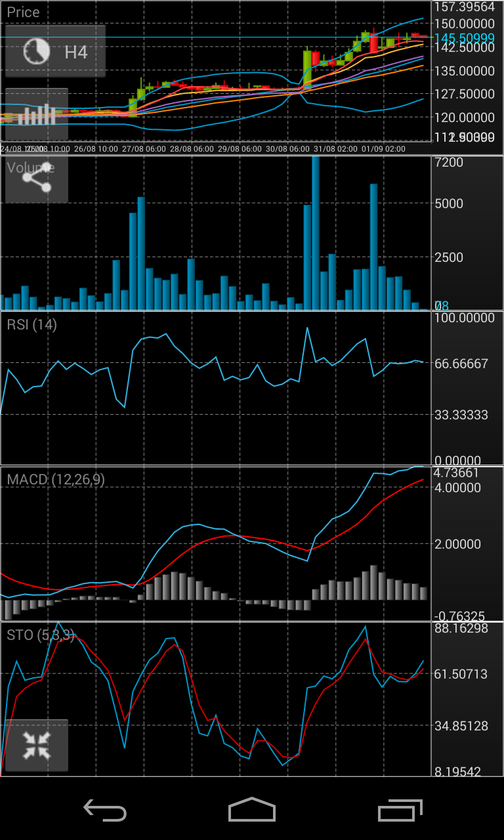Select the tallest bar in the Volume chart
504x840 pixels.
click(x=316, y=233)
